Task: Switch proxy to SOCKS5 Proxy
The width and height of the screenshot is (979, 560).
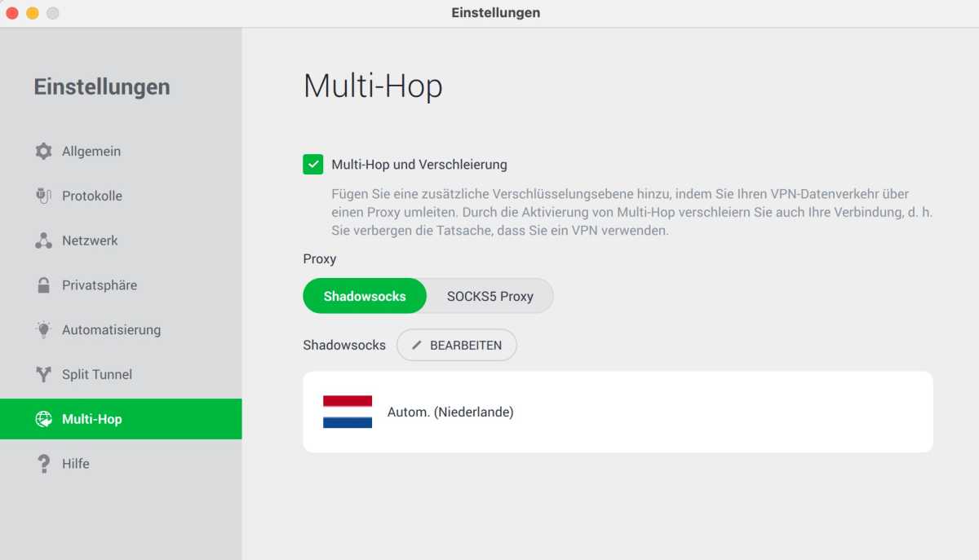Action: click(489, 296)
